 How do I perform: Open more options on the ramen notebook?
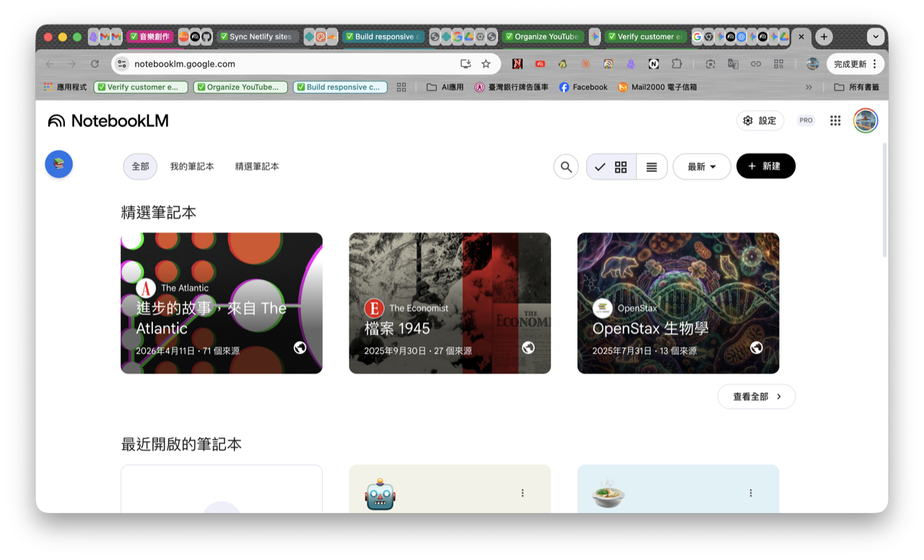point(751,493)
